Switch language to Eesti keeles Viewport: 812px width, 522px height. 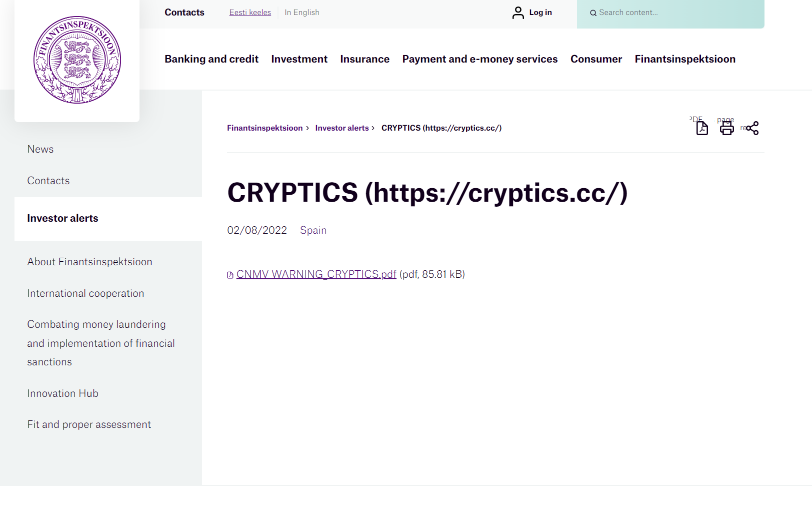pyautogui.click(x=250, y=13)
